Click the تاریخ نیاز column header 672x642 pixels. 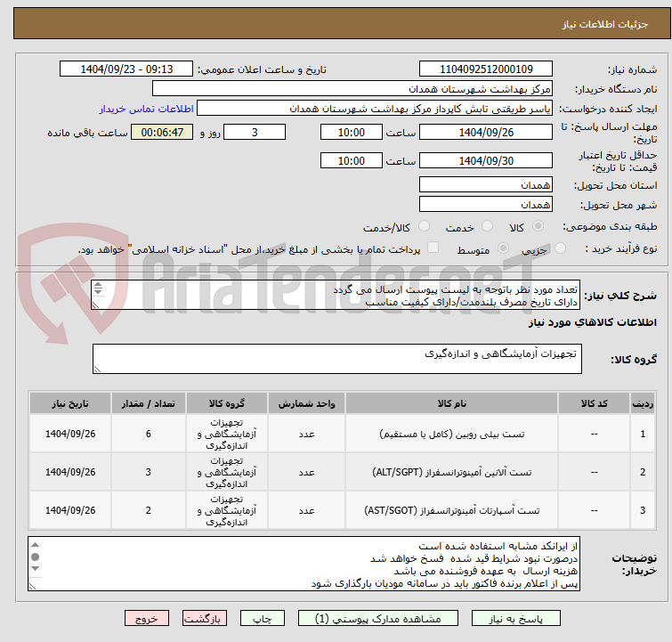click(x=70, y=403)
